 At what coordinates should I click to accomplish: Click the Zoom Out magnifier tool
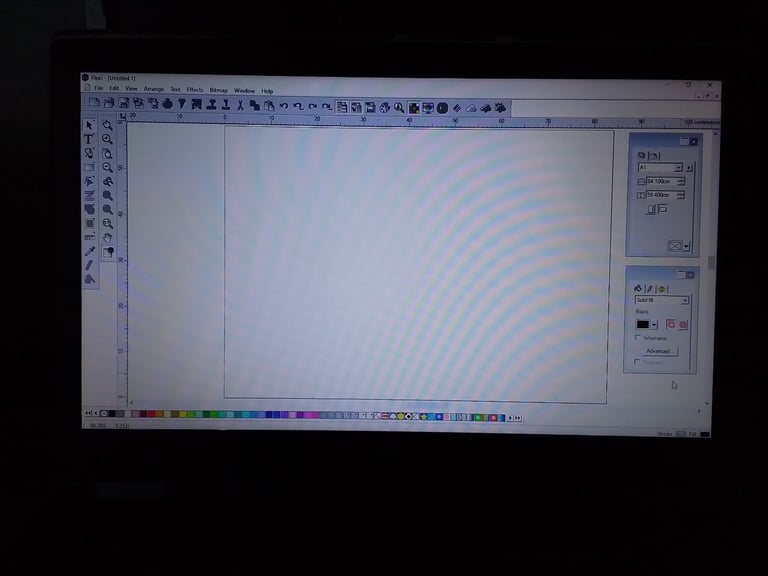coord(107,168)
